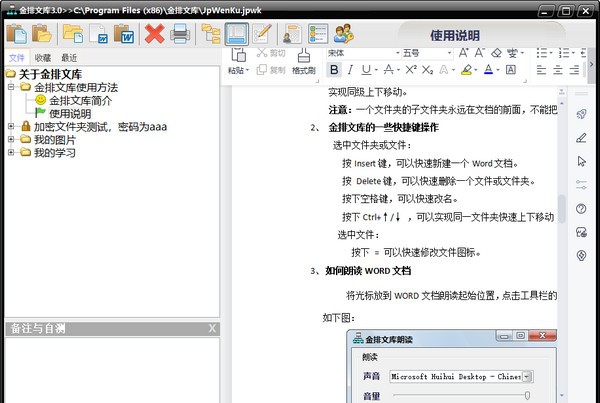Expand the 加密文件夹测试 locked folder
The width and height of the screenshot is (600, 403).
(11, 126)
